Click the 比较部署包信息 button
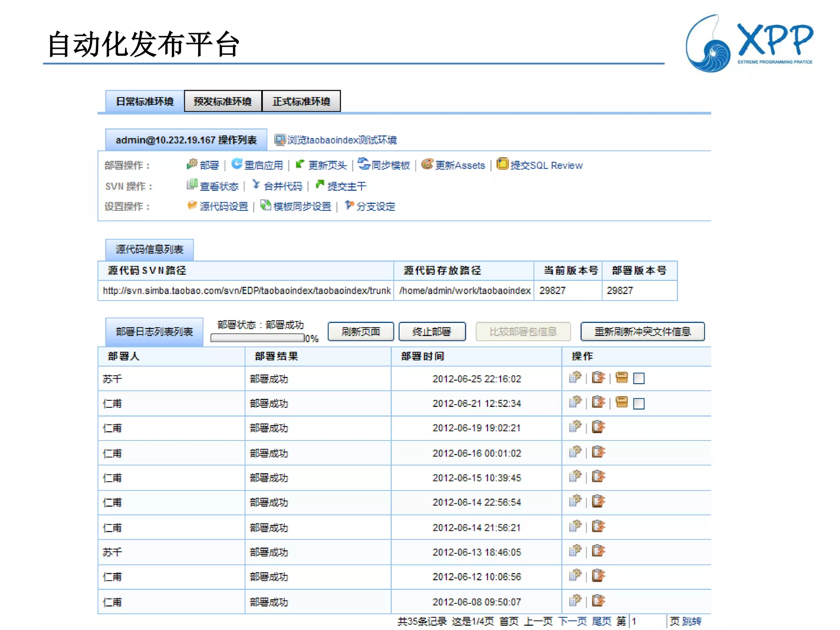The width and height of the screenshot is (840, 630). coord(523,331)
